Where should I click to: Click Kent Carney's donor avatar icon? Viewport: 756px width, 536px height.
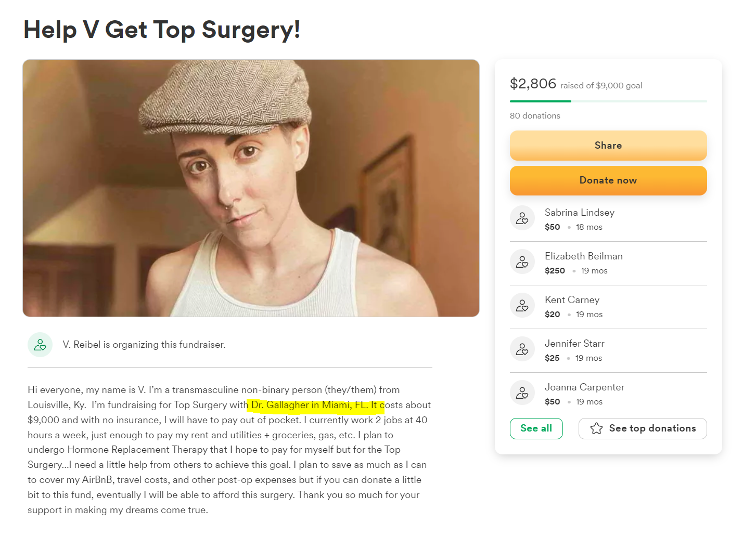point(522,306)
